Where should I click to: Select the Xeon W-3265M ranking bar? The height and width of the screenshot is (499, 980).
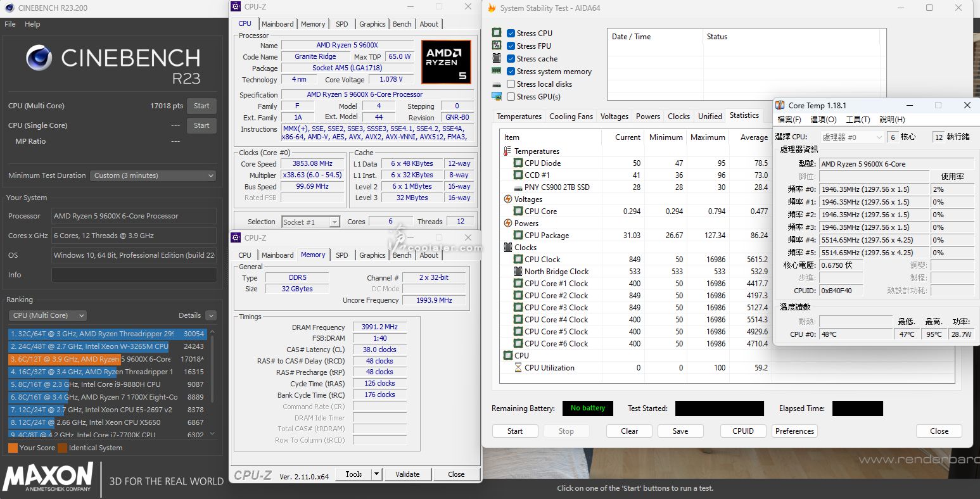pos(106,346)
